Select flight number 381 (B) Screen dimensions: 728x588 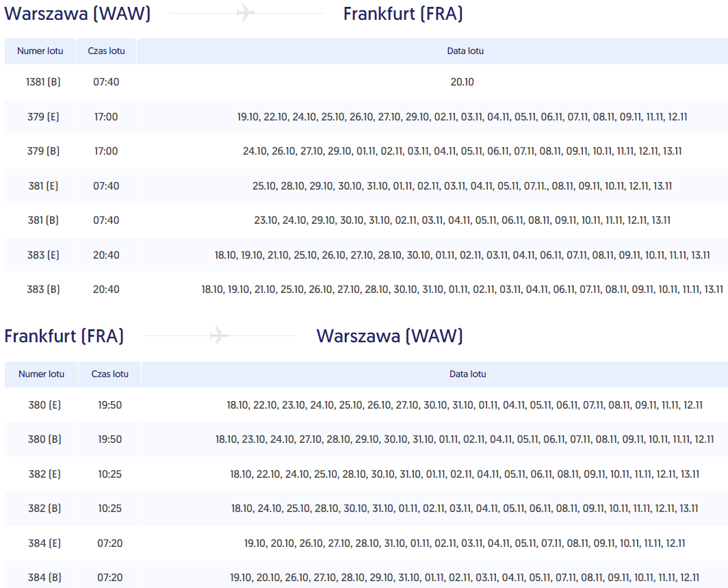[x=43, y=220]
